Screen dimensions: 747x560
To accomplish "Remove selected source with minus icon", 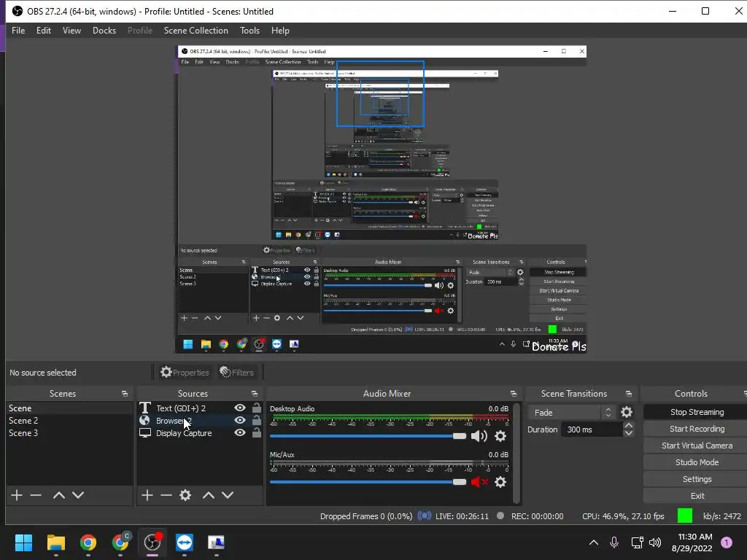I will pyautogui.click(x=166, y=495).
